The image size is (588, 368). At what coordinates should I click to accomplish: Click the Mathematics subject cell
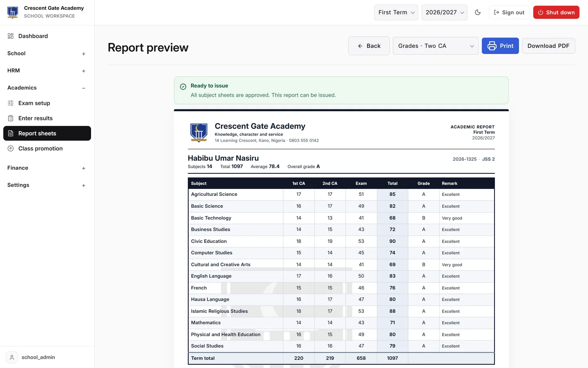(x=236, y=323)
